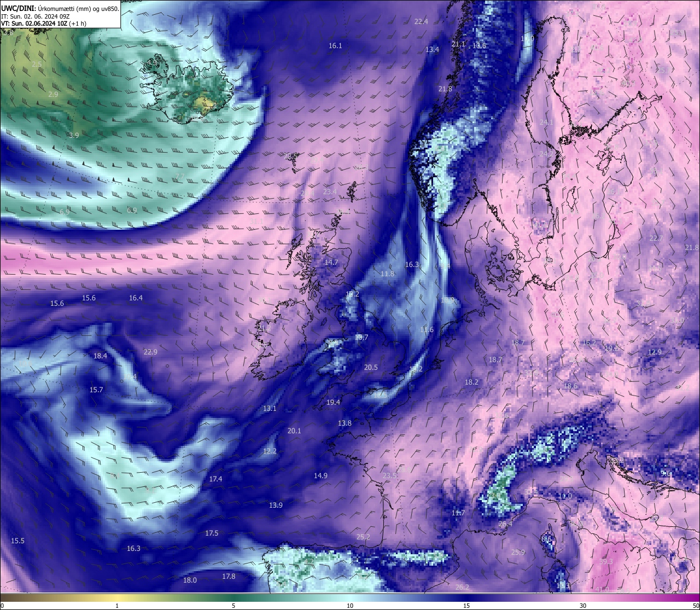This screenshot has width=700, height=610.
Task: Click the 18.6 map value
Action: 570,386
